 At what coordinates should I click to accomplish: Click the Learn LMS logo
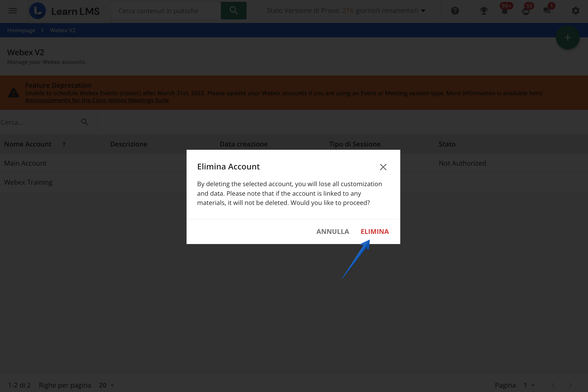point(66,11)
